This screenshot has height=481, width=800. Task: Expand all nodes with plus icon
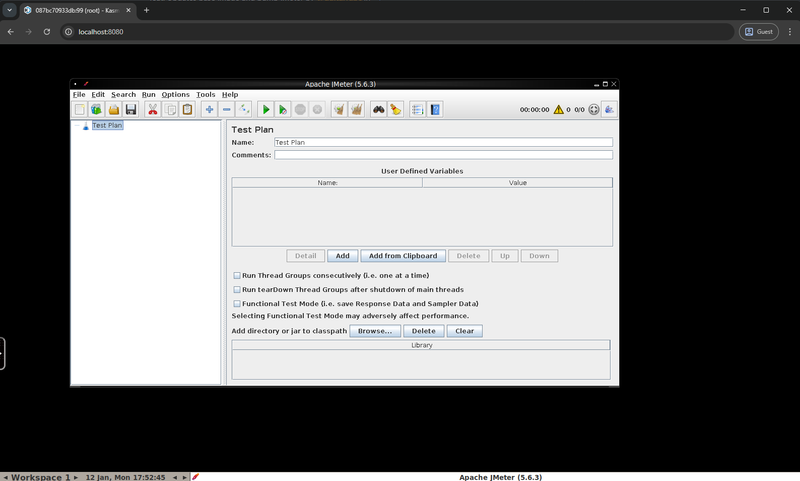tap(209, 109)
